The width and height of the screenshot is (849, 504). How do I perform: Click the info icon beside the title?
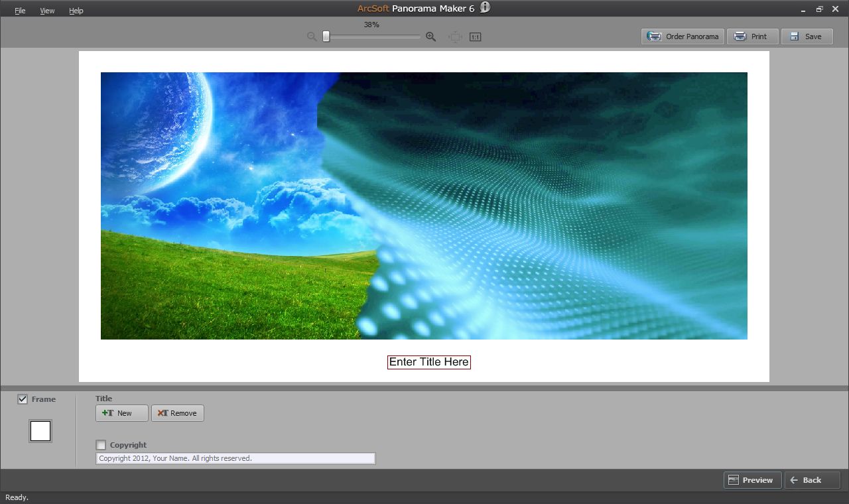(x=485, y=7)
